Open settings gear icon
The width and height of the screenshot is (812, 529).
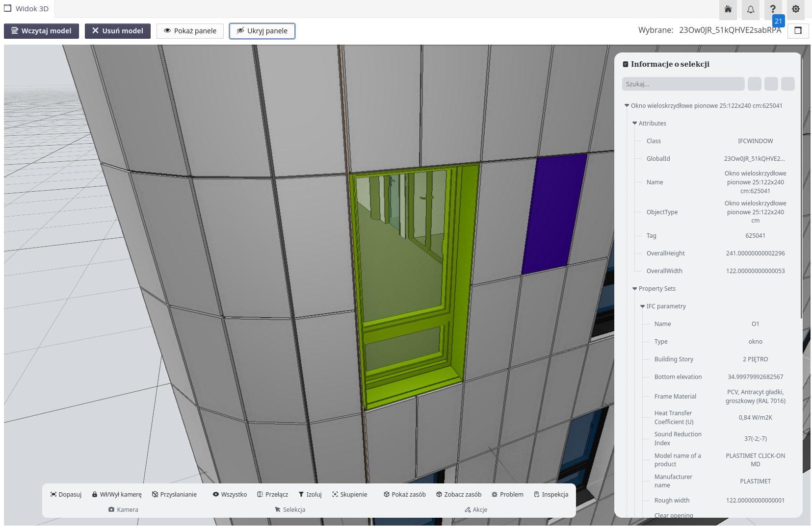tap(795, 9)
